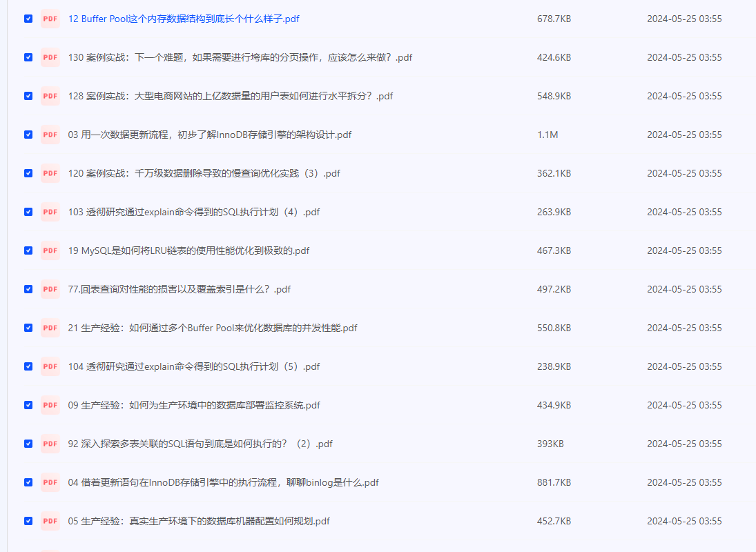Open 130 案例实战 跨库分页操作 pdf name

point(240,58)
